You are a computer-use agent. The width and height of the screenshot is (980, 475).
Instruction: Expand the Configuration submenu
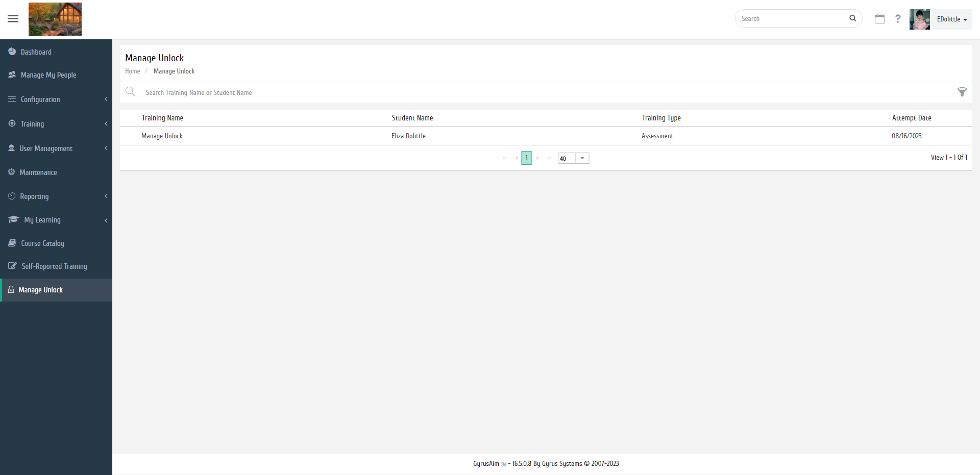click(x=106, y=99)
